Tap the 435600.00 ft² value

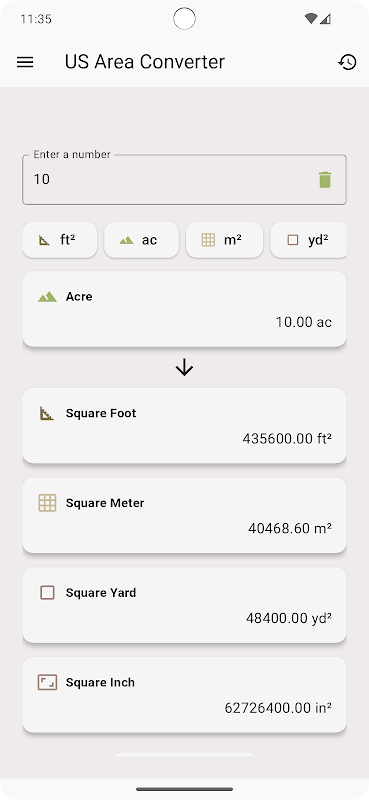(x=287, y=439)
